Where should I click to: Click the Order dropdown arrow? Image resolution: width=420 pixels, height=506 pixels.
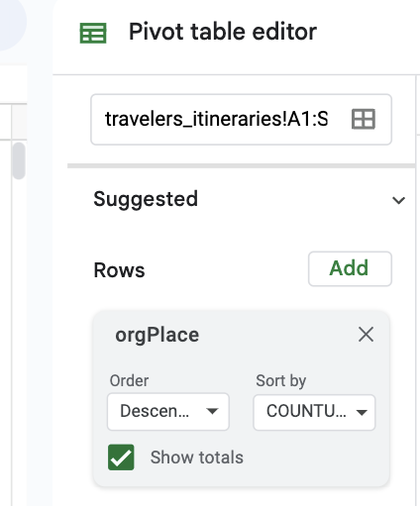pos(212,411)
